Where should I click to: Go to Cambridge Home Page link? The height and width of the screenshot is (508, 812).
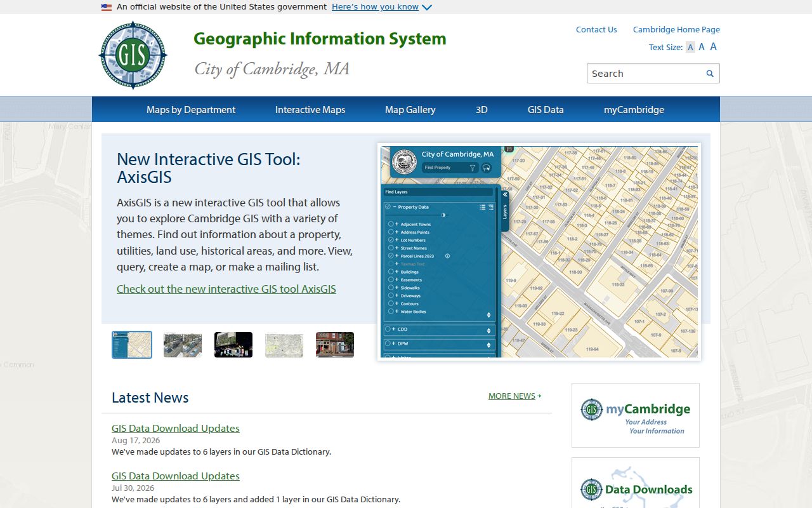point(676,30)
